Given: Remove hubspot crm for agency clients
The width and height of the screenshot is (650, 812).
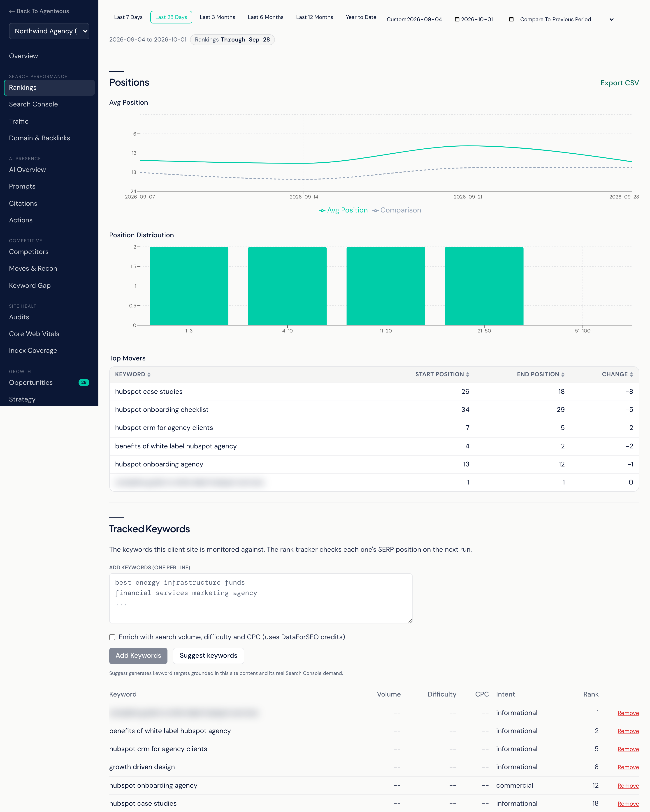Looking at the screenshot, I should click(628, 750).
